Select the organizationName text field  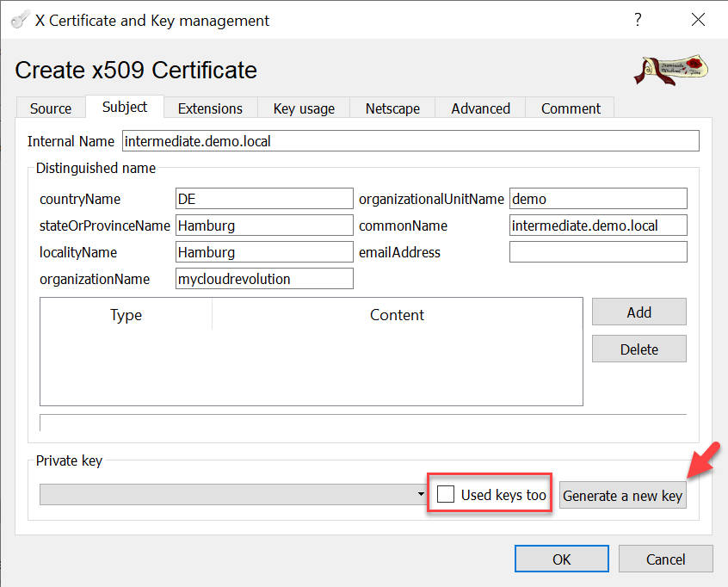pyautogui.click(x=264, y=279)
